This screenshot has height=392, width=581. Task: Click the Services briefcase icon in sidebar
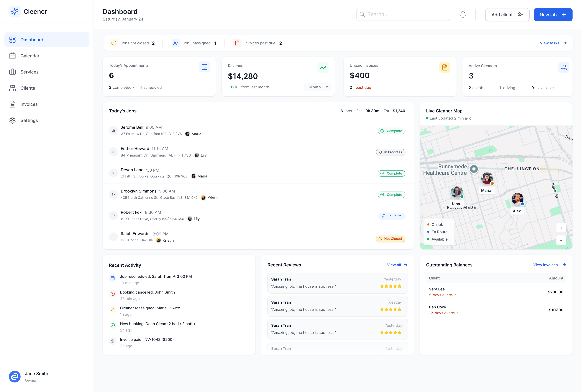[x=13, y=72]
